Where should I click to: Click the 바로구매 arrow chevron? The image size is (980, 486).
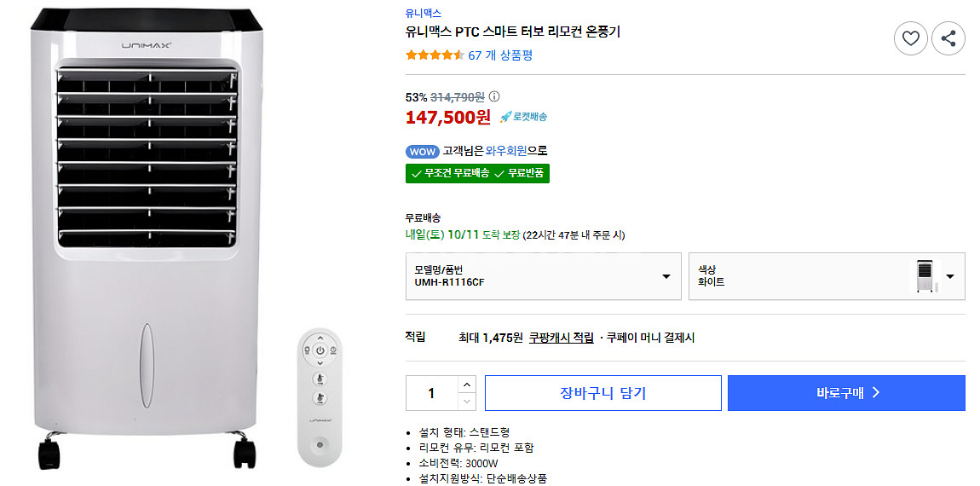[875, 393]
